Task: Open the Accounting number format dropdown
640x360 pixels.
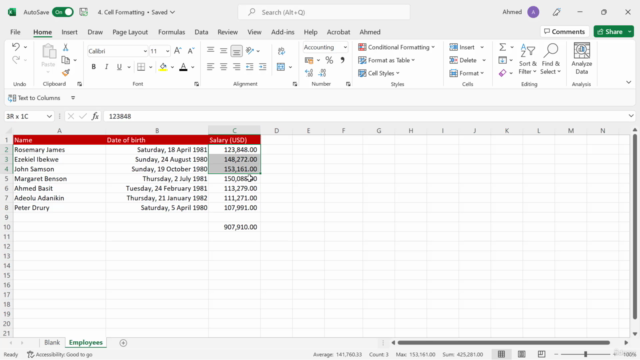Action: [x=345, y=47]
